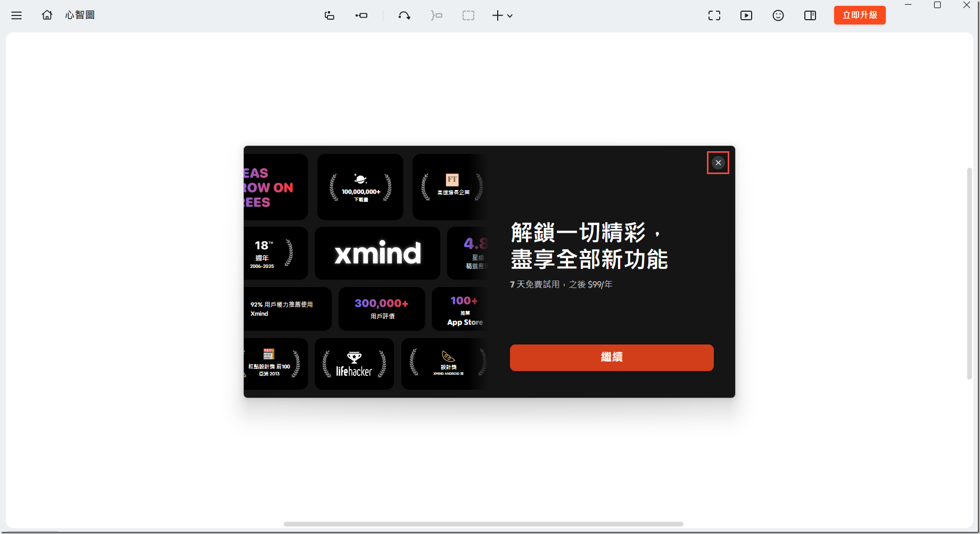980x534 pixels.
Task: Click the 100,000,000+ downloads badge
Action: [x=360, y=187]
